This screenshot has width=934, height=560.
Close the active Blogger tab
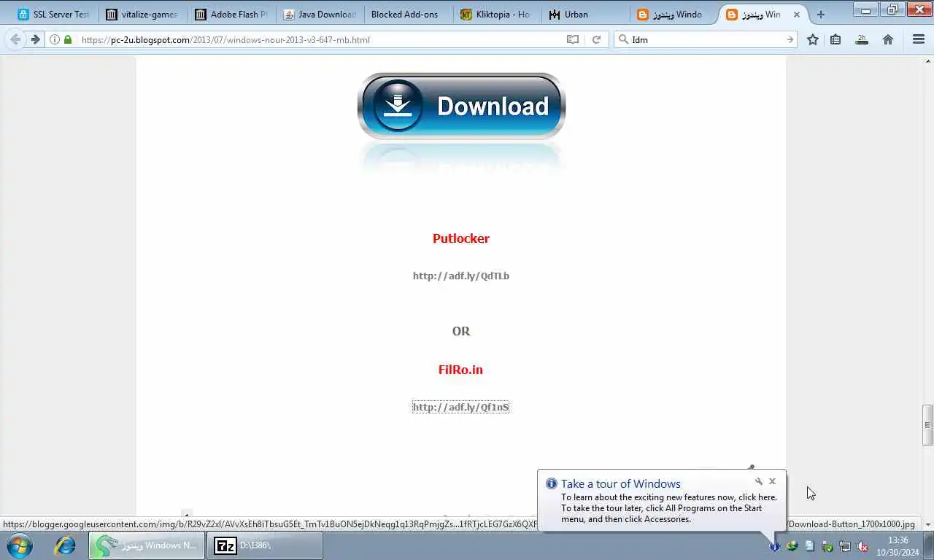796,15
